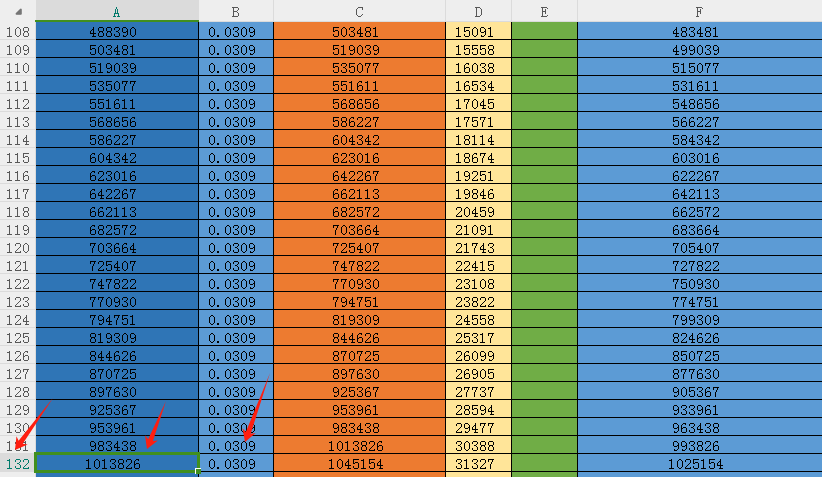Screen dimensions: 822x477
Task: Click orange cell showing 925367
Action: [359, 392]
